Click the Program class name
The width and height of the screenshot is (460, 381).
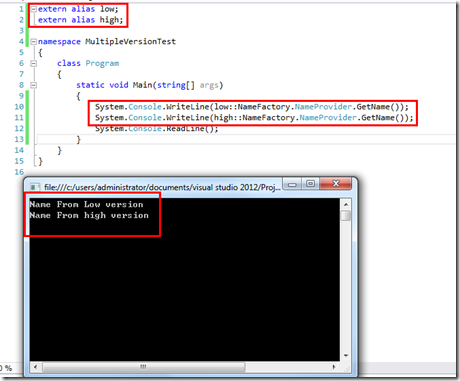point(102,63)
